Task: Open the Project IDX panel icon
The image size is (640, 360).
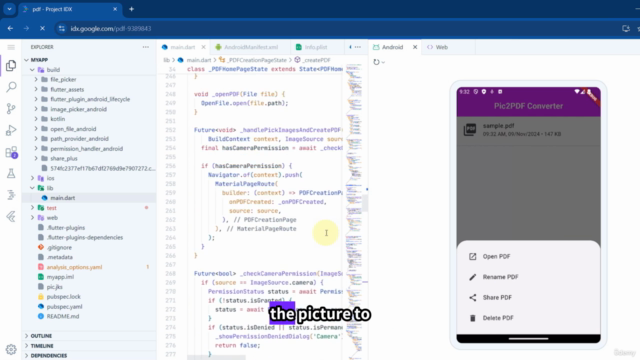Action: pos(11,195)
